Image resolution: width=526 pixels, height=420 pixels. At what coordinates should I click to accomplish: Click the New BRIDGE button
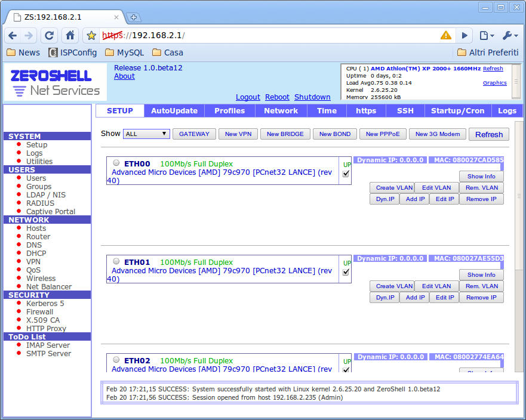pyautogui.click(x=285, y=134)
